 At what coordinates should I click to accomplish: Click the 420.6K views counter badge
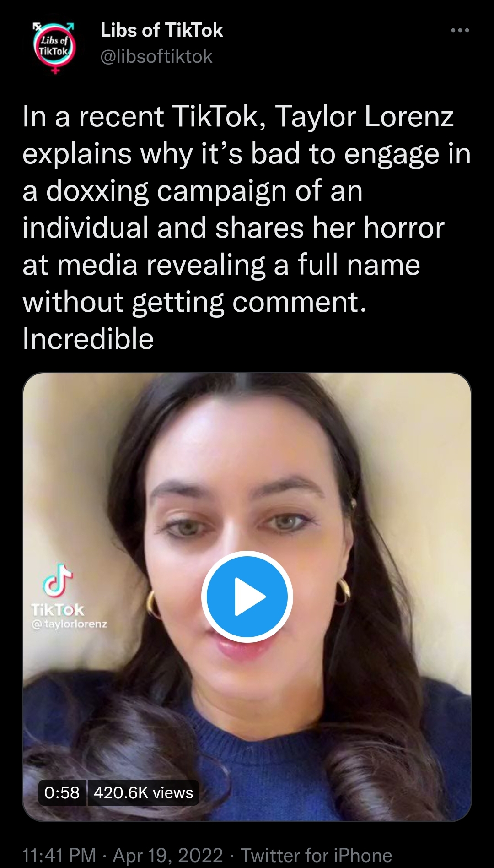click(144, 792)
